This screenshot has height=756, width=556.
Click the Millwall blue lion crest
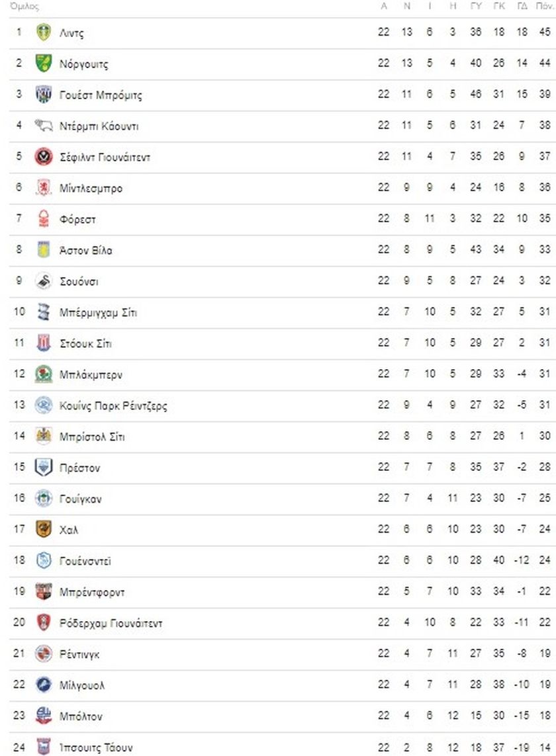coord(44,685)
